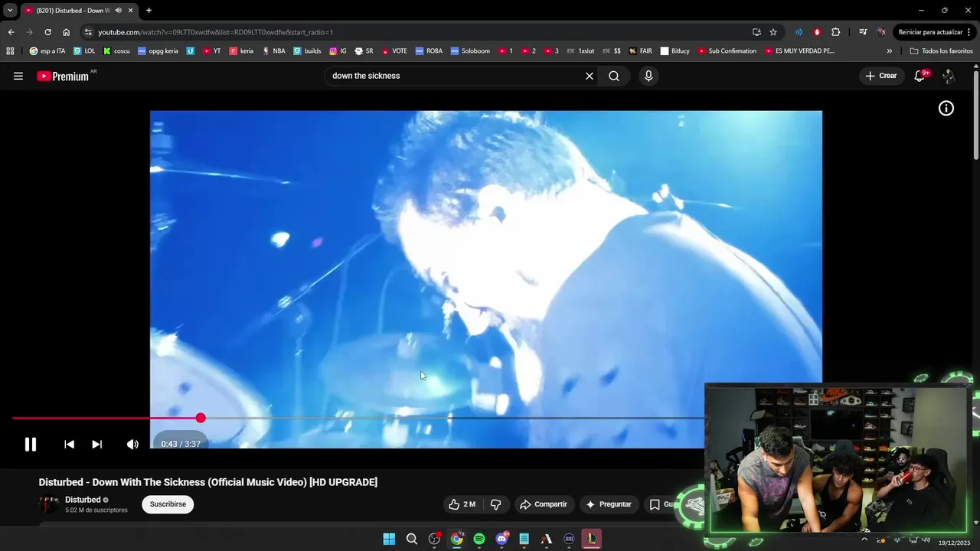Click the Preguntar button
The height and width of the screenshot is (551, 980).
[609, 504]
